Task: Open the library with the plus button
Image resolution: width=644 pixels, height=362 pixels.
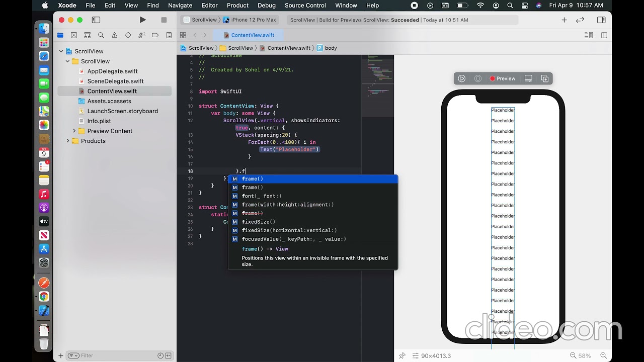Action: click(564, 20)
